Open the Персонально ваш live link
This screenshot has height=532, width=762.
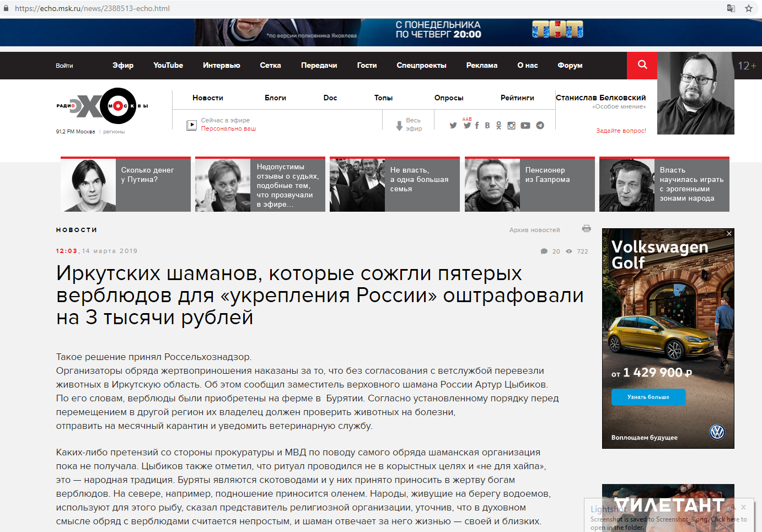click(x=228, y=128)
